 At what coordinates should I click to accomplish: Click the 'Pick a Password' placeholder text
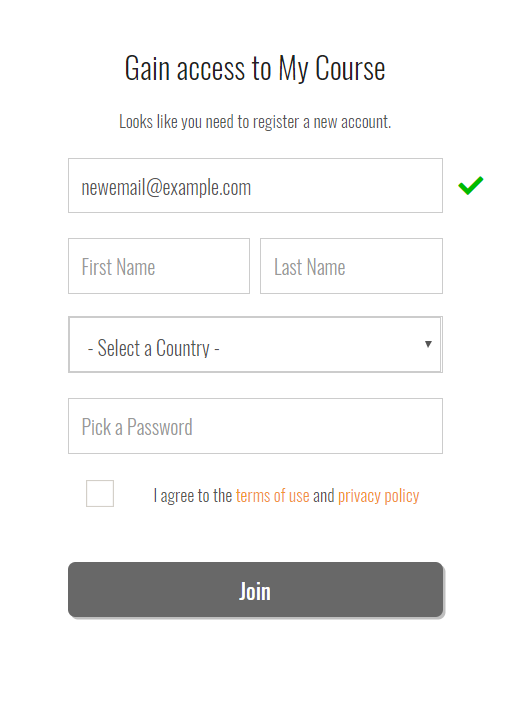point(137,427)
